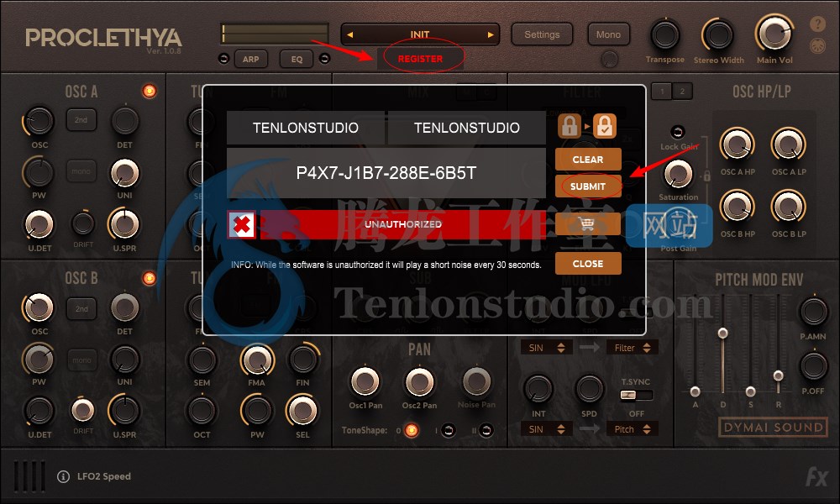
Task: Click the OSC B DRIFT knob
Action: (x=83, y=410)
